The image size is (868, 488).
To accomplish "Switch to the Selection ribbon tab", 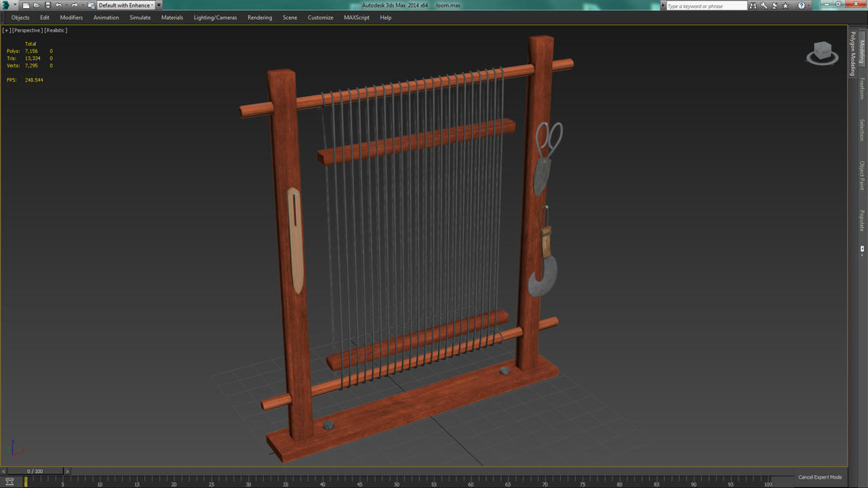I will tap(862, 130).
